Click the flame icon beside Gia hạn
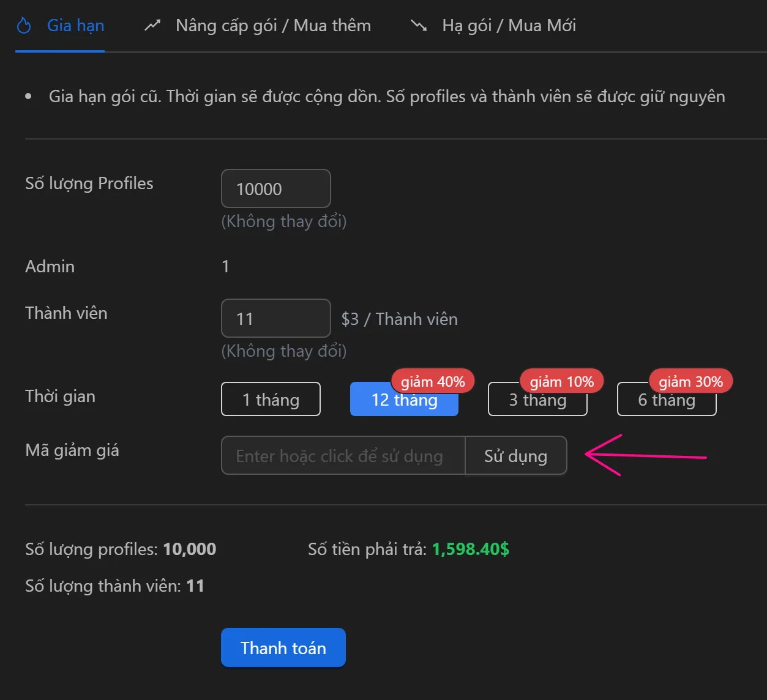Viewport: 767px width, 700px height. [x=24, y=26]
